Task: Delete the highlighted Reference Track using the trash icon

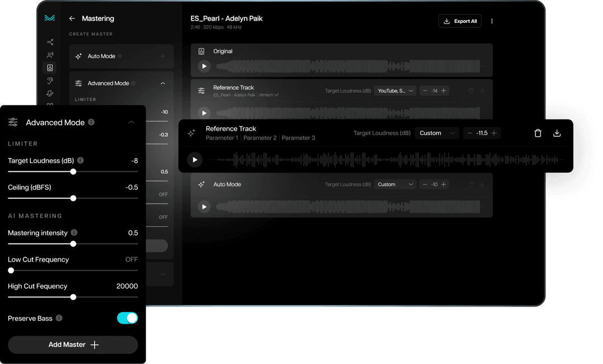Action: 538,133
